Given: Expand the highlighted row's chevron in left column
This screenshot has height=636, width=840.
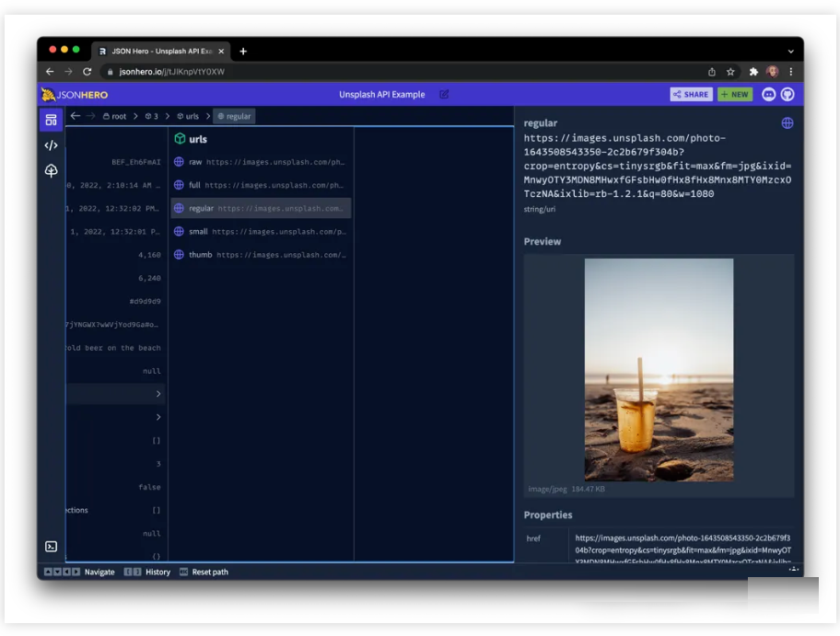Looking at the screenshot, I should [157, 394].
